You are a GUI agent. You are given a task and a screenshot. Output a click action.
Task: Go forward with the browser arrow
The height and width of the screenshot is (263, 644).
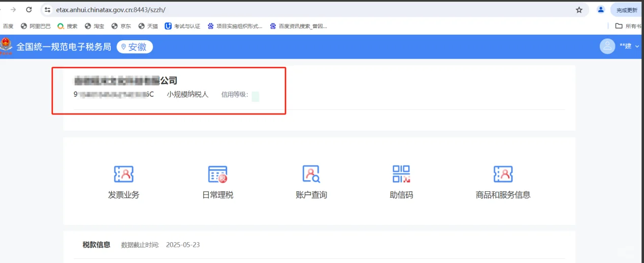(13, 10)
